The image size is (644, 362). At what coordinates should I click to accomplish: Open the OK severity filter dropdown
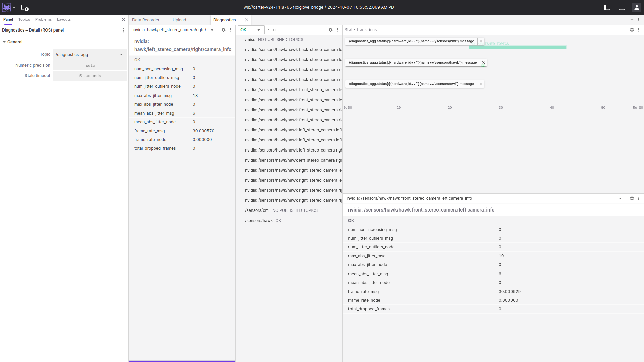[251, 30]
